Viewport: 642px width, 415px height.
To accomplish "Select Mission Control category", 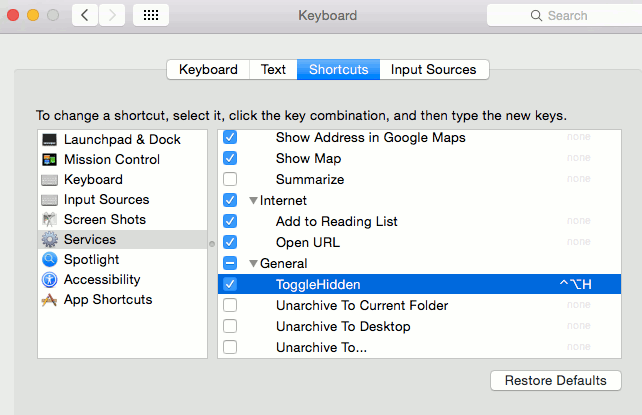I will (122, 160).
